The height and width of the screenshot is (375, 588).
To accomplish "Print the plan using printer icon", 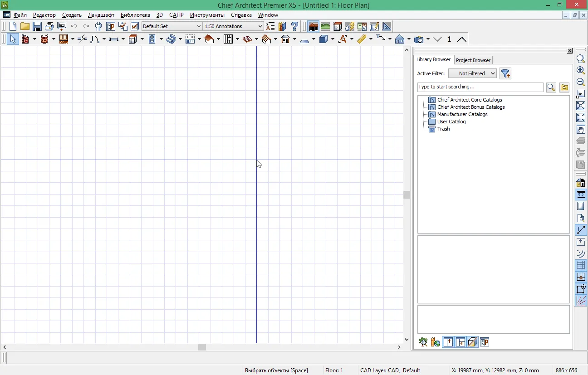I will pyautogui.click(x=49, y=26).
